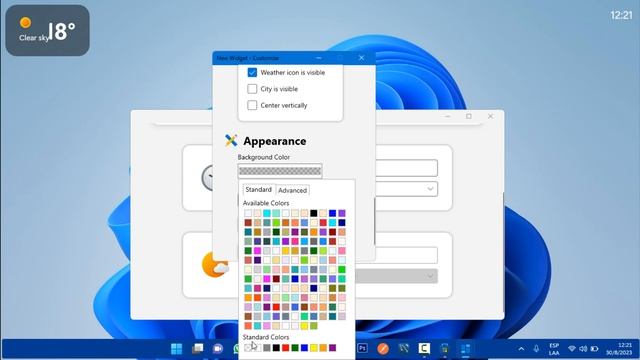Pick the white swatch in Standard Colors
This screenshot has height=360, width=640.
click(x=258, y=348)
